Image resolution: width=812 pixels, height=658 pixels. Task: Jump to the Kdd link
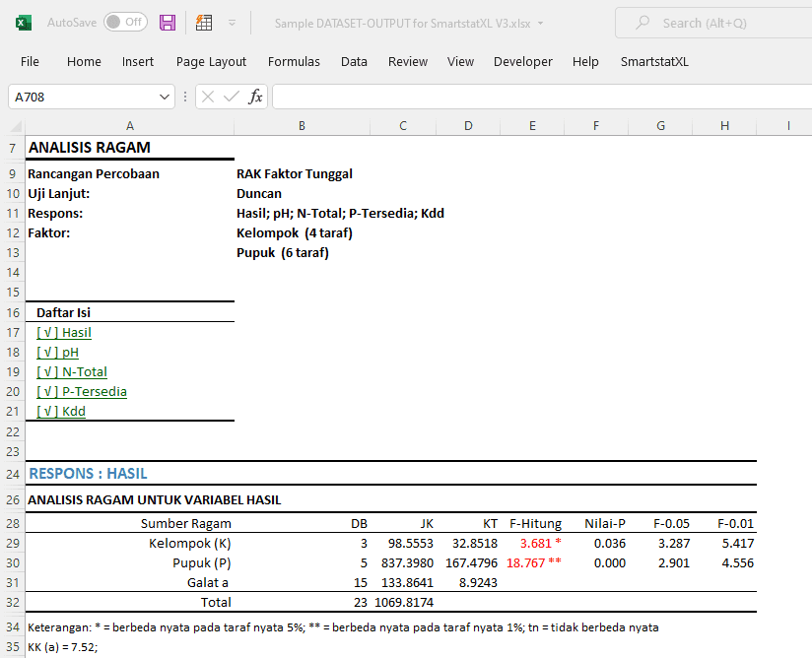(x=61, y=411)
